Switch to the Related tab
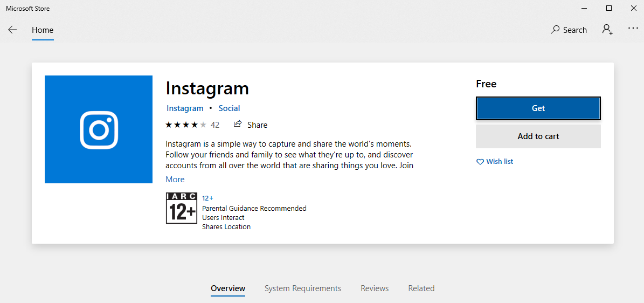This screenshot has height=303, width=644. tap(421, 288)
